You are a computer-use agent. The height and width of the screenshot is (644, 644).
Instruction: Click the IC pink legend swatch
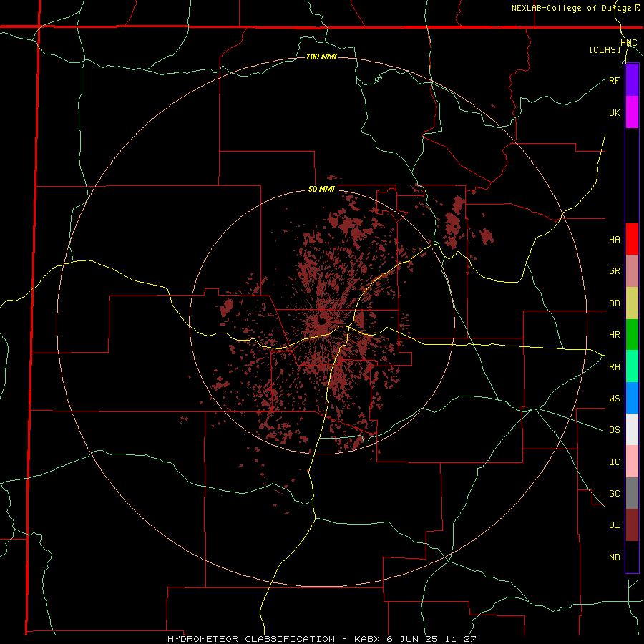click(632, 462)
